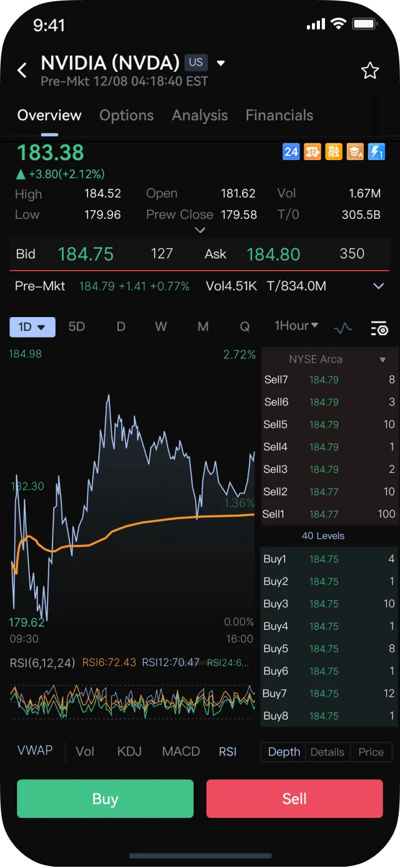
Task: Tap the Buy3 order book row
Action: [x=329, y=604]
